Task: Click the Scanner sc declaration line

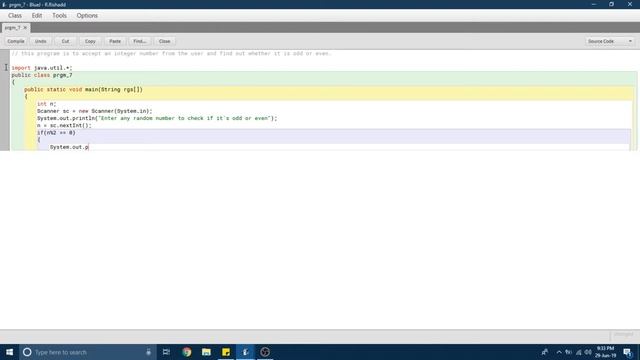Action: point(95,111)
